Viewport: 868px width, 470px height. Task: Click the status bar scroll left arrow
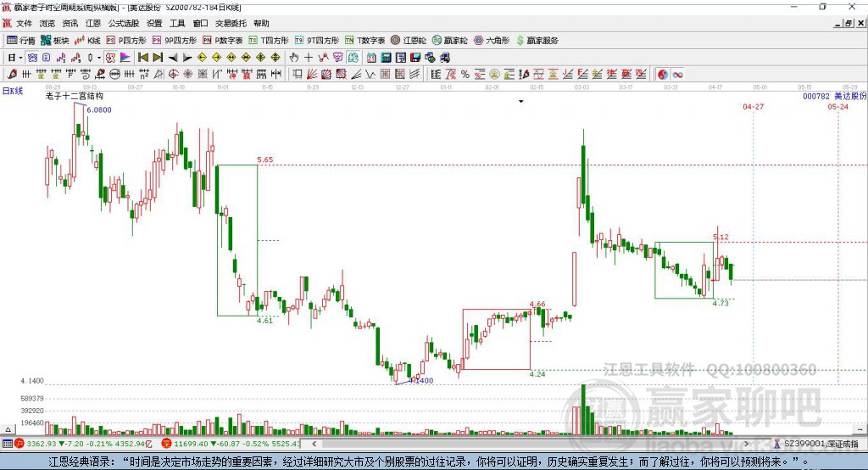tap(314, 444)
